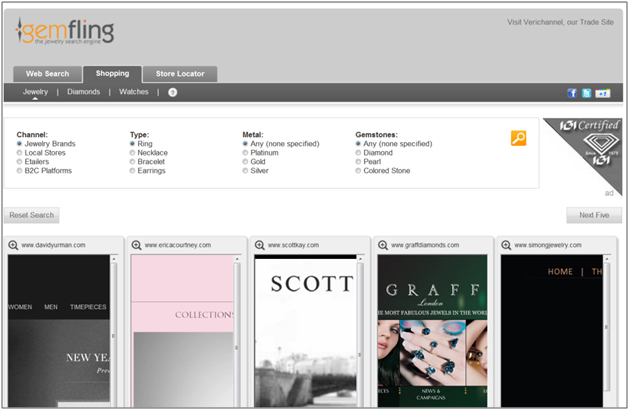Viewport: 630px width, 410px height.
Task: Click MEN in David Yurman preview
Action: pos(51,307)
